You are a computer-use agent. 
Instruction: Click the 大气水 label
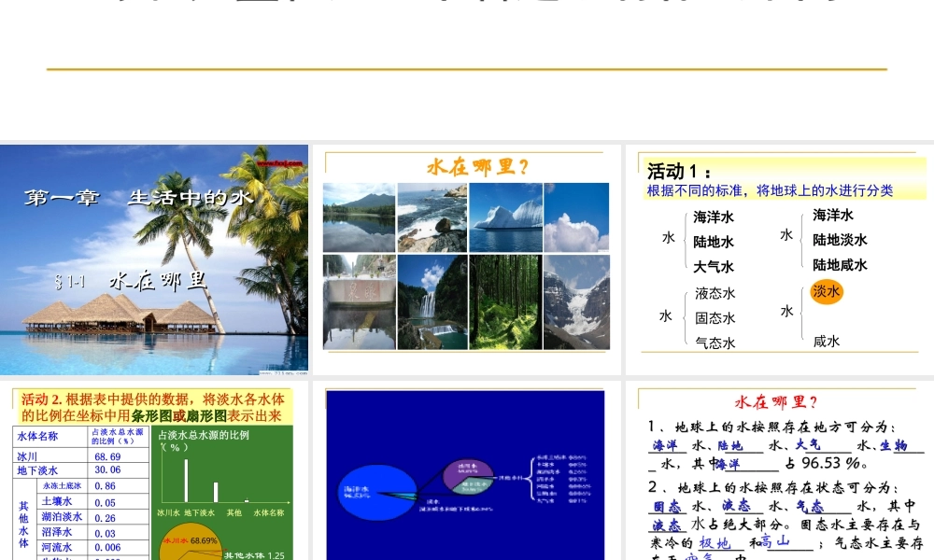714,267
